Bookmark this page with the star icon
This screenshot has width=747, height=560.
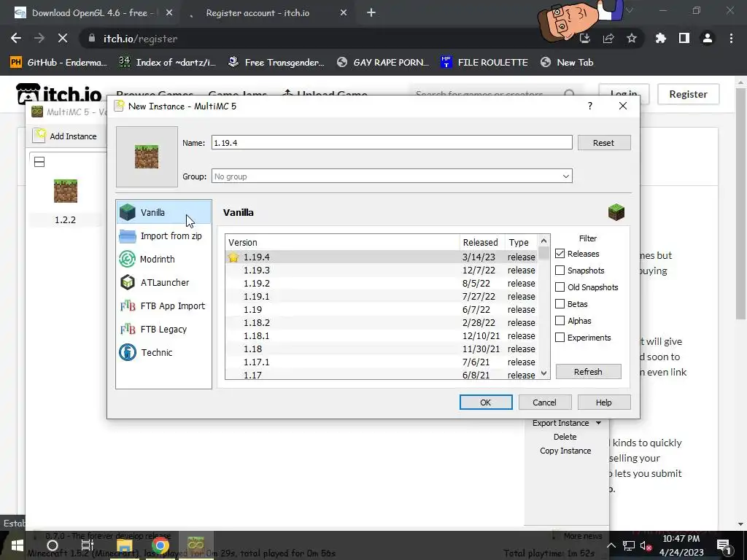point(632,39)
